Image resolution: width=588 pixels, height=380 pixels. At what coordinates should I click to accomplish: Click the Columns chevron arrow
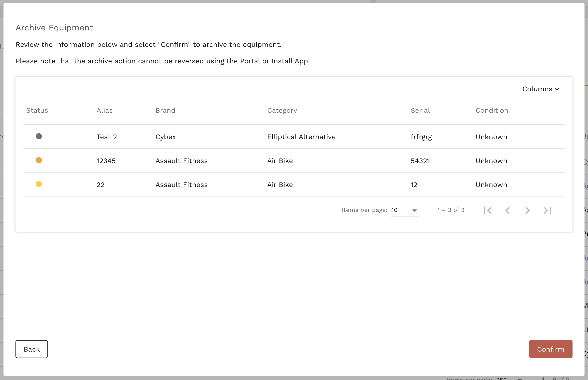[x=557, y=89]
